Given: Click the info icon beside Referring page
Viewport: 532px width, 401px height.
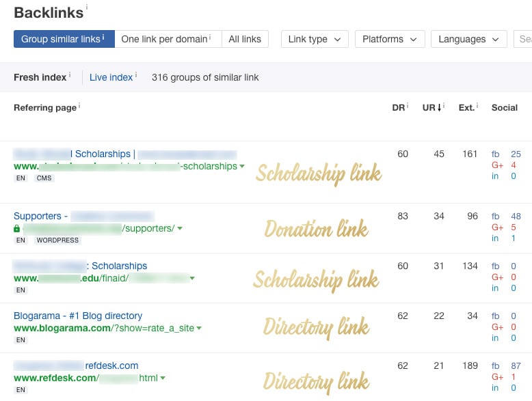Looking at the screenshot, I should coord(79,106).
